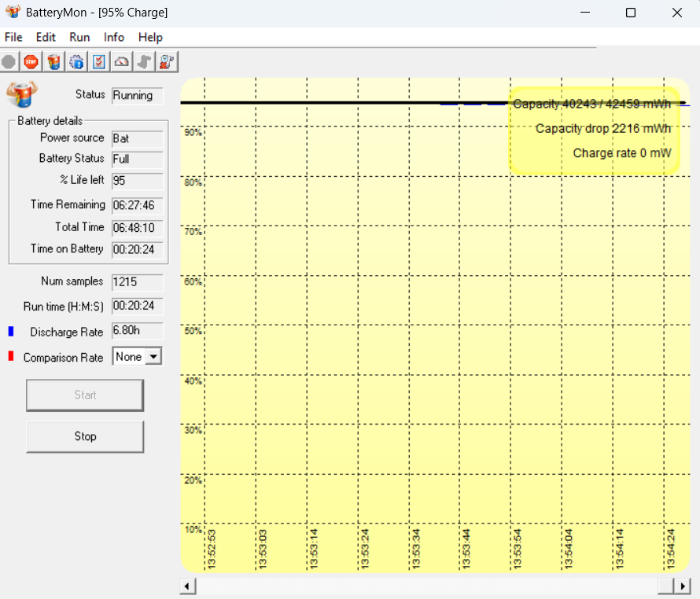The image size is (700, 599).
Task: Click the left arrow of the horizontal scrollbar
Action: pos(188,586)
